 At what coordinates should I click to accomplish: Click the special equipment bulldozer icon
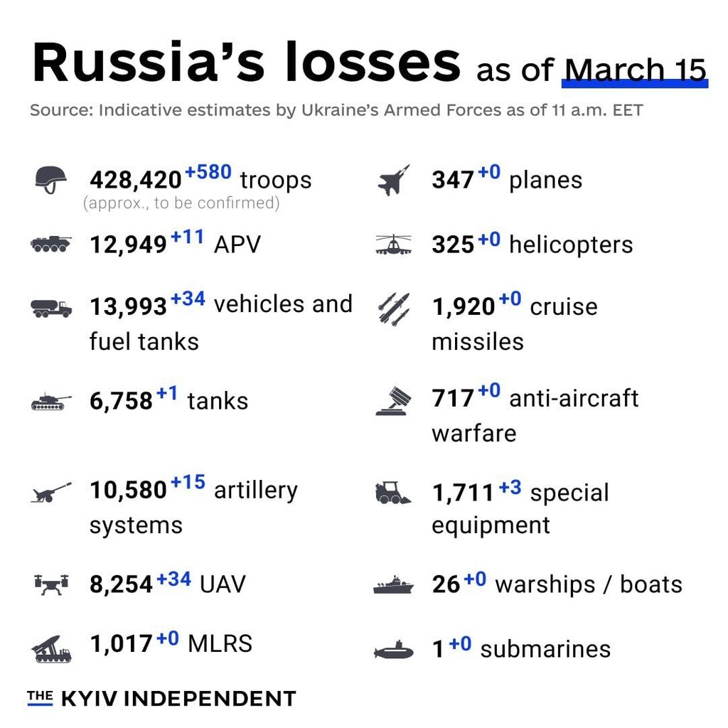click(x=393, y=492)
